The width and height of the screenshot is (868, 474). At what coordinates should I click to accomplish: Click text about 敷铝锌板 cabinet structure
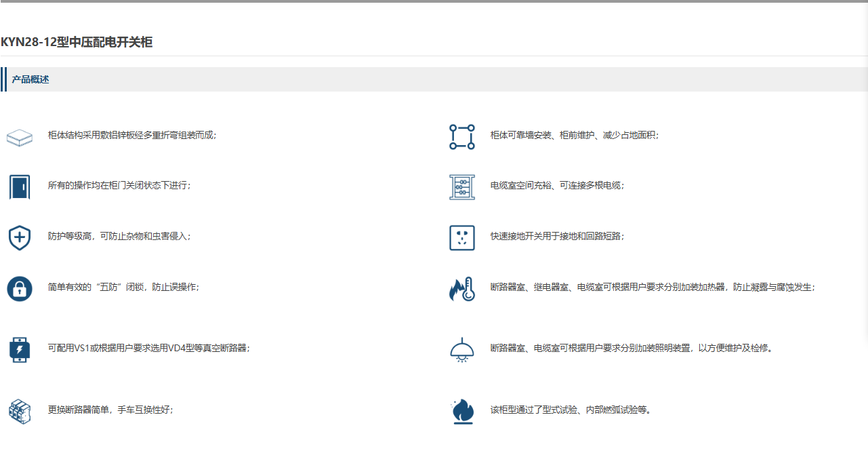132,135
